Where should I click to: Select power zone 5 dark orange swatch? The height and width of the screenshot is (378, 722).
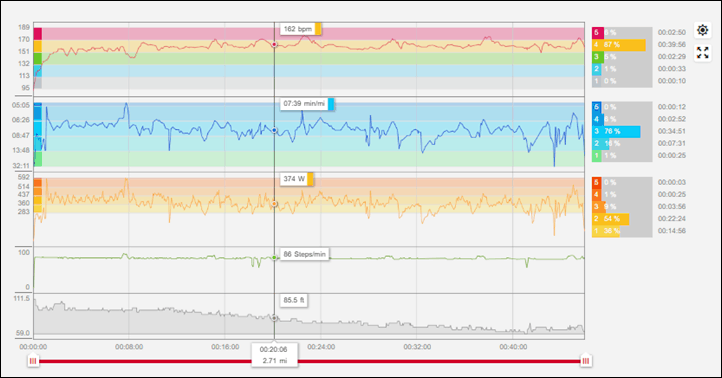(597, 182)
